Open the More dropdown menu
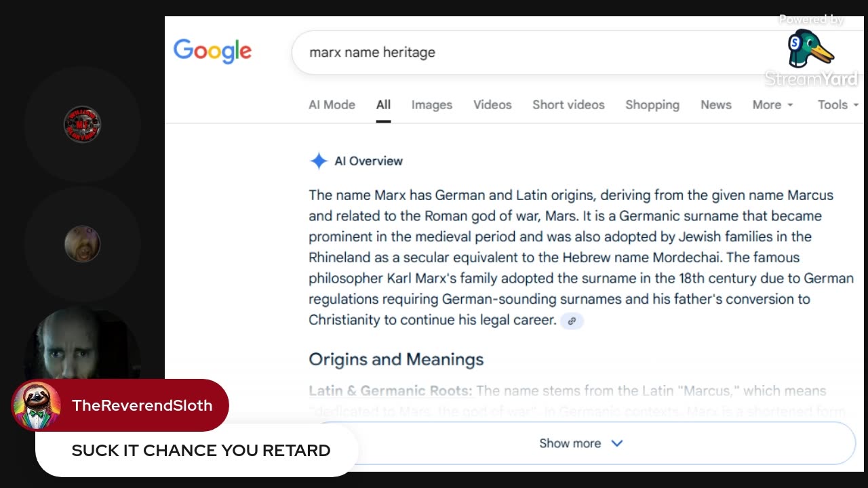The height and width of the screenshot is (488, 868). coord(772,104)
